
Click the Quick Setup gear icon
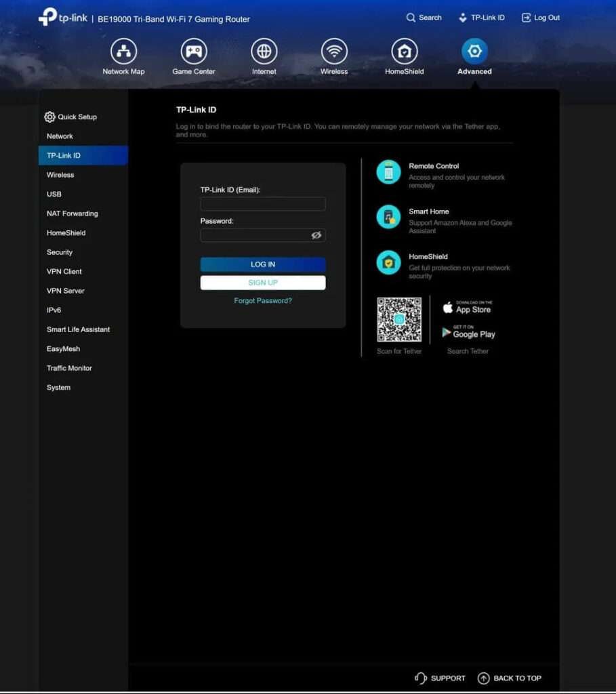(49, 117)
